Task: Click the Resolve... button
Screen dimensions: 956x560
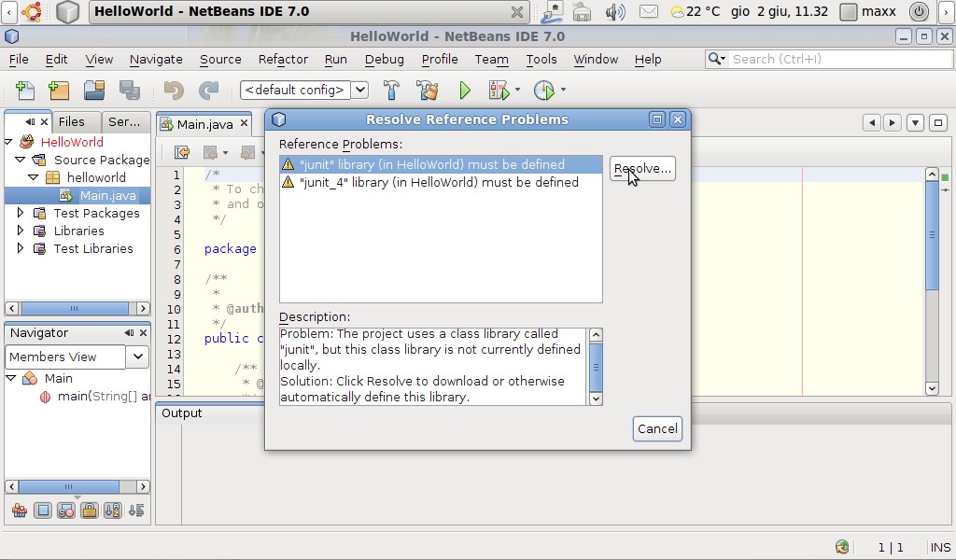Action: coord(642,169)
